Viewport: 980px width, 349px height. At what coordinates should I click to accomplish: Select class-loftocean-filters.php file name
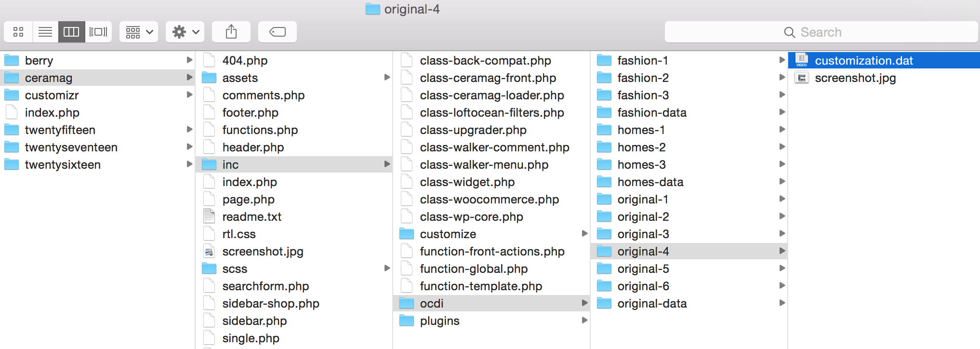492,112
